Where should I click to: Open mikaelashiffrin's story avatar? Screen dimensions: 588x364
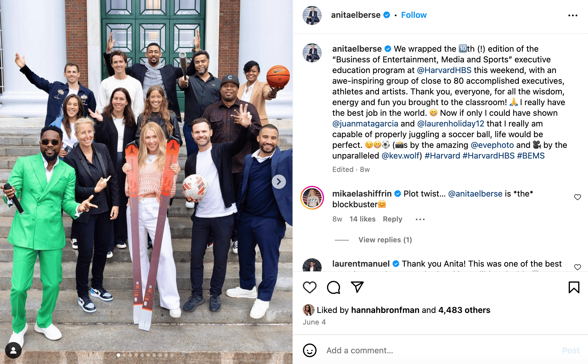click(312, 198)
